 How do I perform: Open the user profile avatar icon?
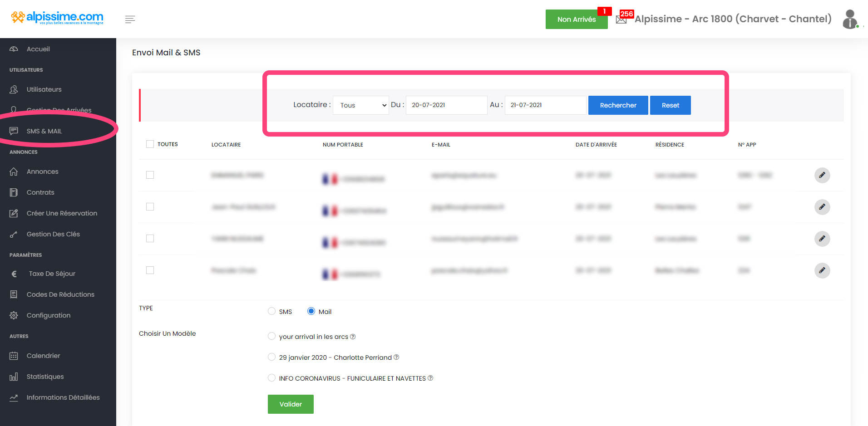point(850,20)
